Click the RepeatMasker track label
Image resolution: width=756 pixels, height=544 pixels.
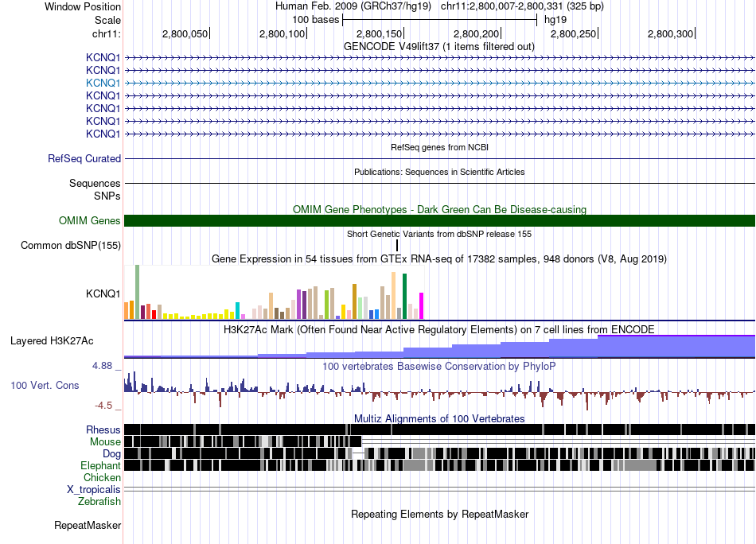pos(88,525)
